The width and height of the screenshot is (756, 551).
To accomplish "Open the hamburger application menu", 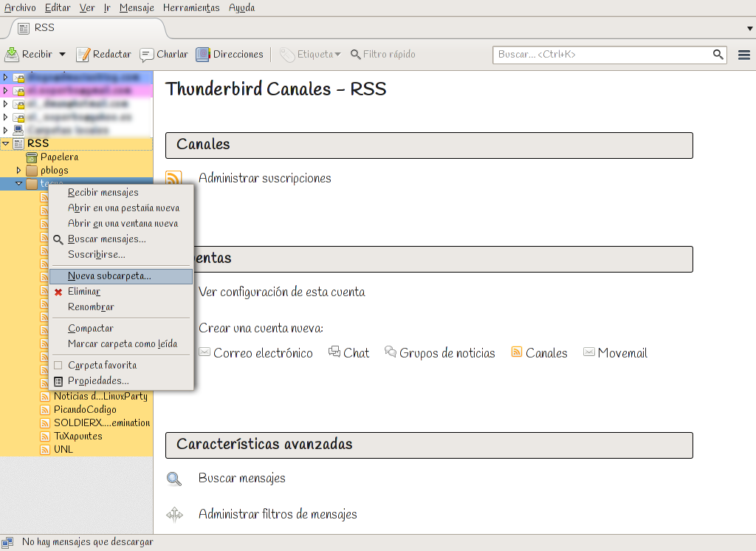I will 744,55.
